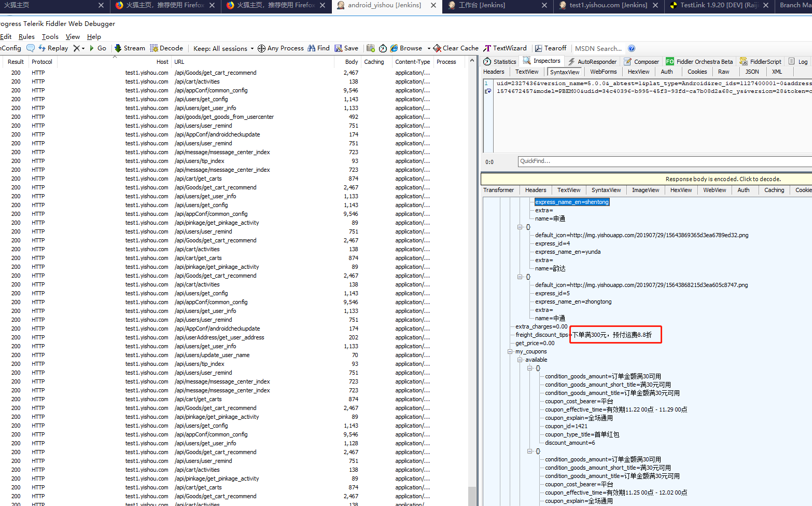Click the camera screenshot toolbar icon
The width and height of the screenshot is (812, 506).
pos(371,48)
